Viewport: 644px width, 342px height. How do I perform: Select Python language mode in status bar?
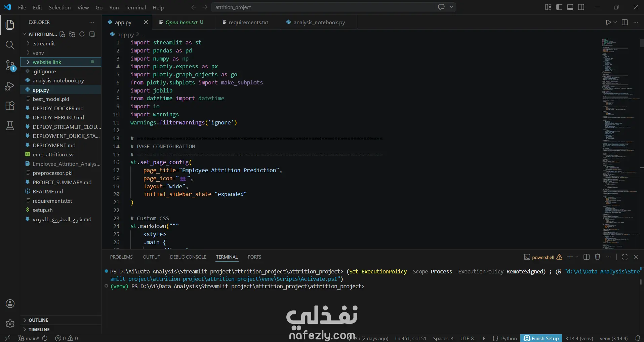[x=509, y=338]
